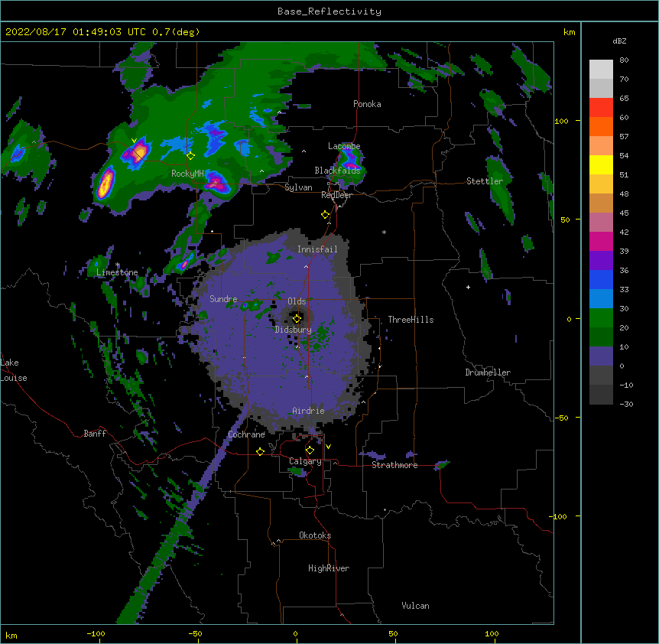Click the Strathmore city label
Screen dimensions: 659x644
click(x=394, y=465)
